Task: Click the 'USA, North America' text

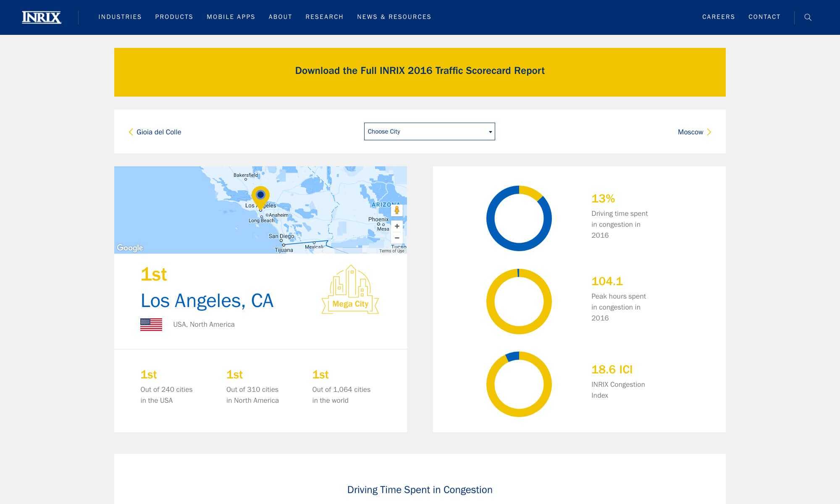Action: click(204, 324)
